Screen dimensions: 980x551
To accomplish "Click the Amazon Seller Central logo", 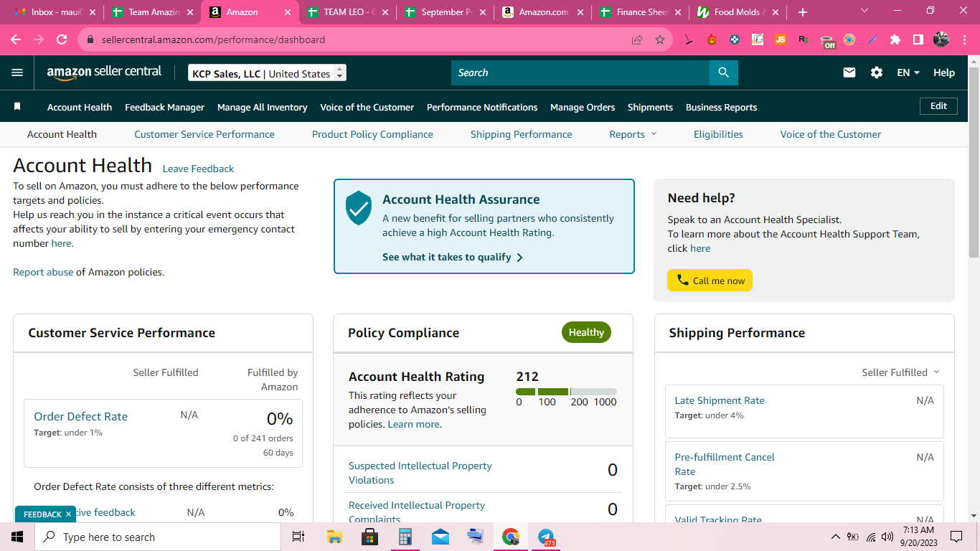I will [104, 72].
